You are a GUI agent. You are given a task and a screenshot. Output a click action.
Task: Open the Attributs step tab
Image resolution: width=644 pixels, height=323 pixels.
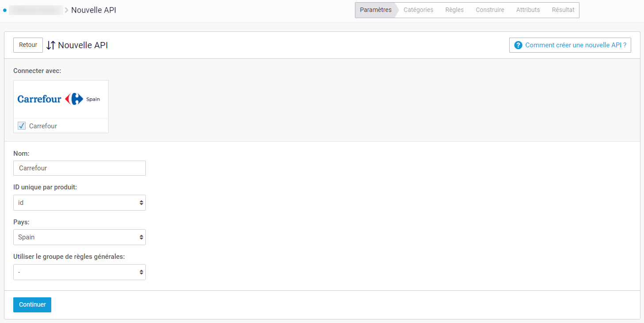528,10
